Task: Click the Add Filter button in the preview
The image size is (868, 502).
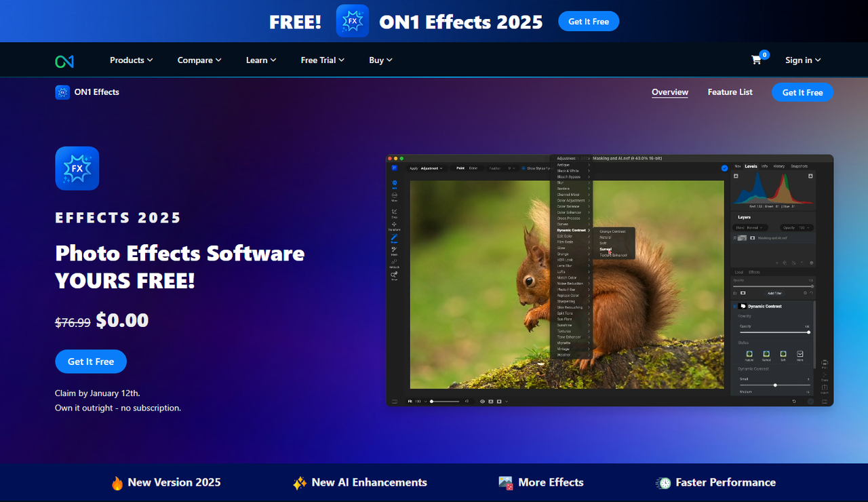Action: tap(774, 293)
